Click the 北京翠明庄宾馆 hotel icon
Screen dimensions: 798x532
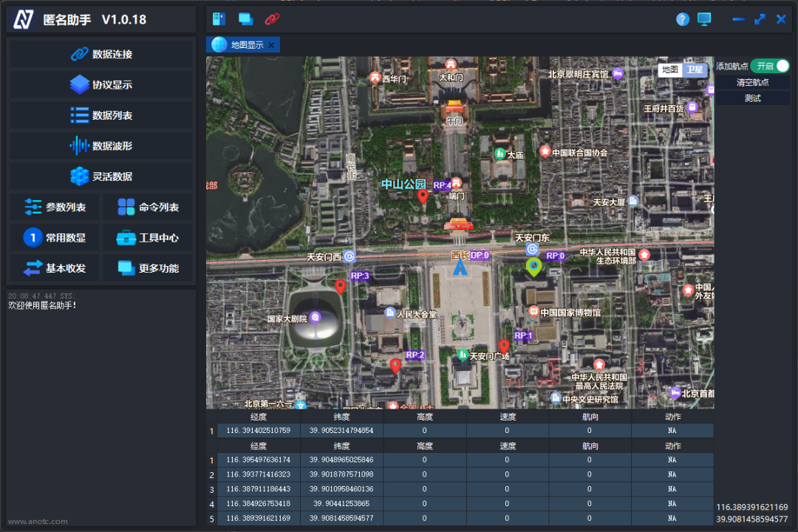pos(617,73)
